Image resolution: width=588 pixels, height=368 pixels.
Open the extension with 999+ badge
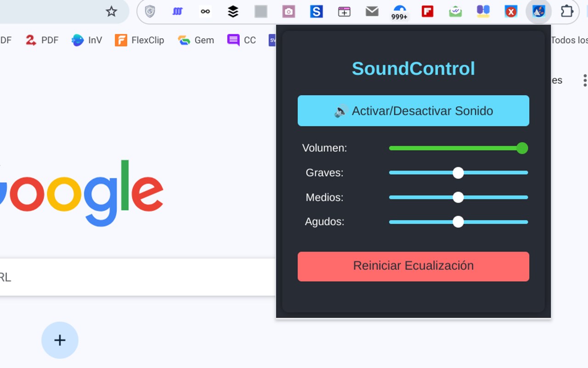coord(400,12)
